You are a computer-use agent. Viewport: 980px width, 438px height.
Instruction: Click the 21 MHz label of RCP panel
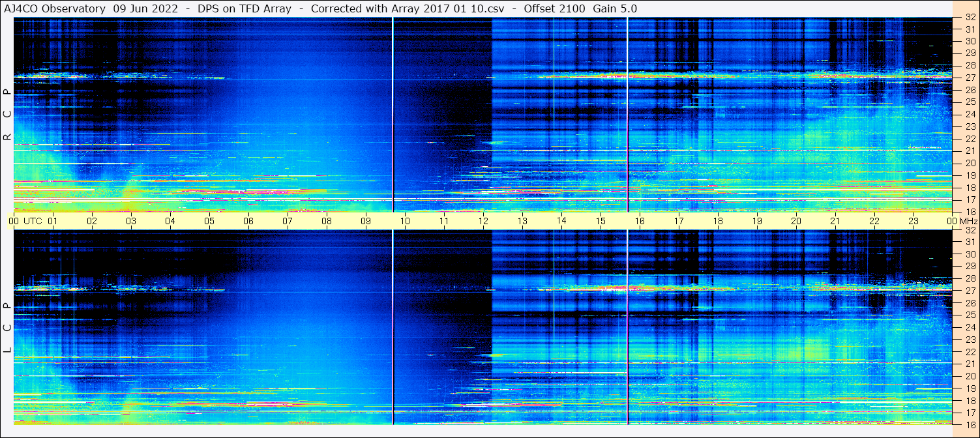click(970, 151)
